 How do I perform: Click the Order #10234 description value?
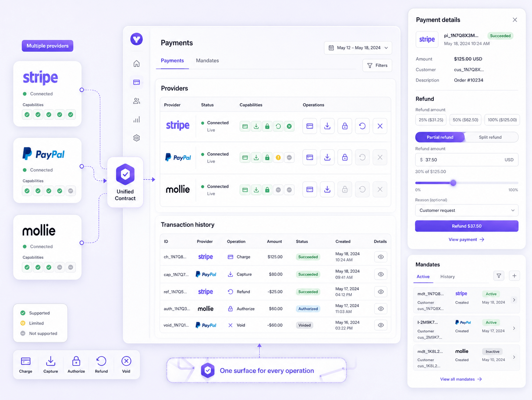[x=468, y=80]
